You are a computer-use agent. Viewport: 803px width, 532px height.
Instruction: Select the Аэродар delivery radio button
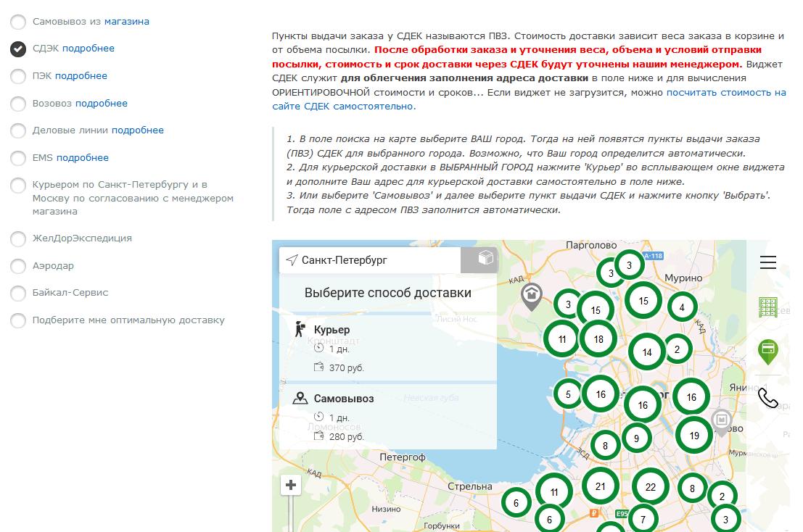click(18, 266)
